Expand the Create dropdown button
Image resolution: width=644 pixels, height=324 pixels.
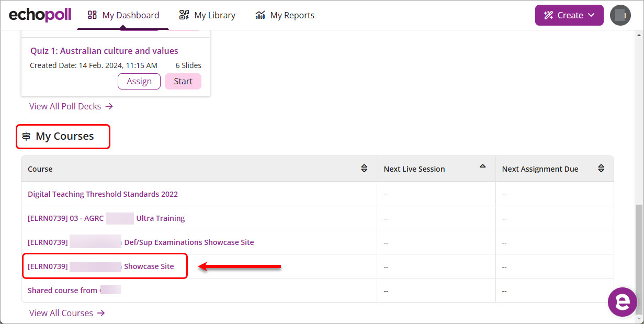(569, 15)
